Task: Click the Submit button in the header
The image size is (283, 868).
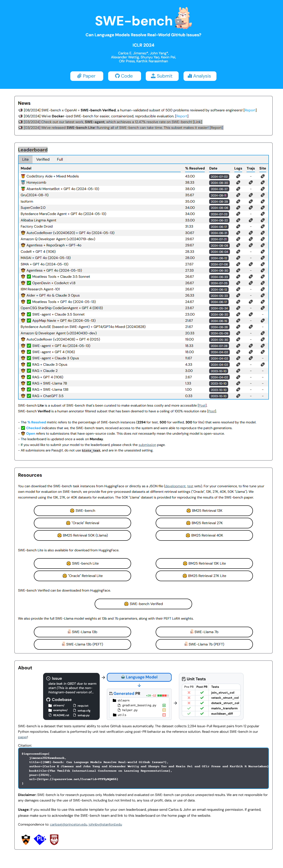Action: 162,76
